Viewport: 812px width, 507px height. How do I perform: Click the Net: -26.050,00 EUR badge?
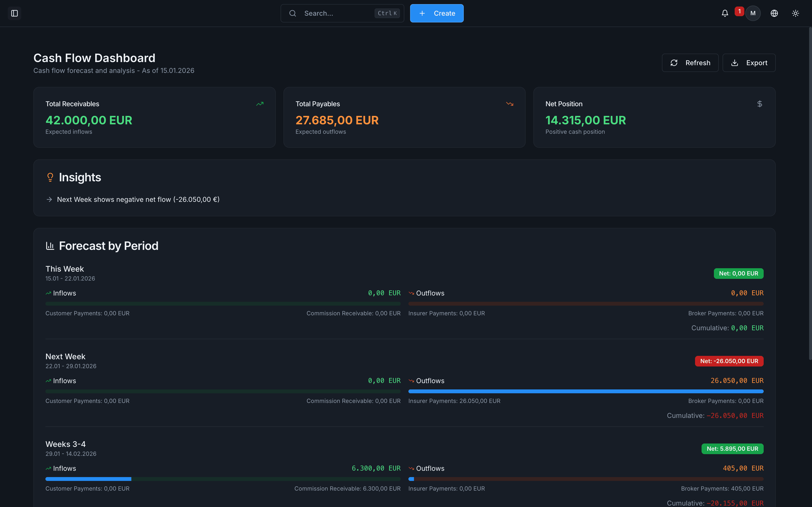pos(729,361)
